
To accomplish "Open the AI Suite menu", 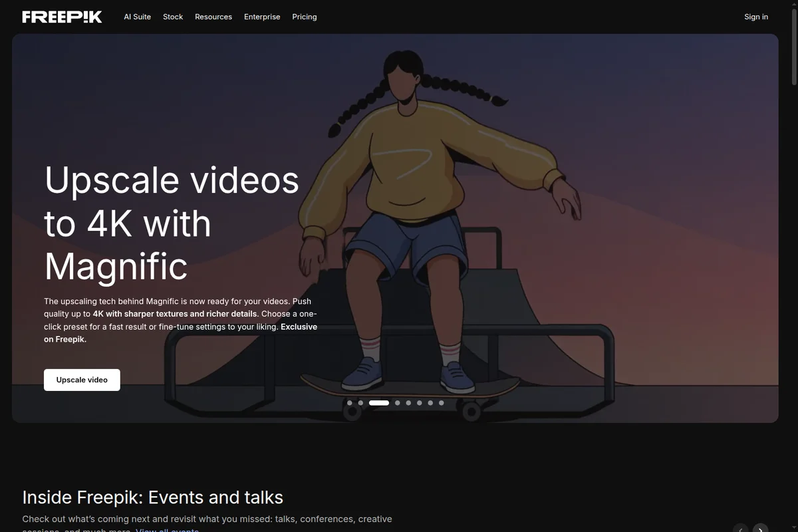I will coord(137,17).
